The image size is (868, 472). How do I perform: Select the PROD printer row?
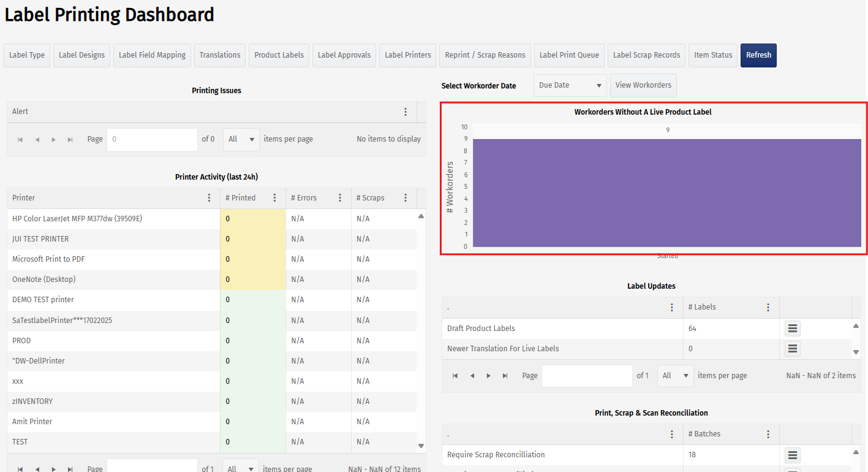pyautogui.click(x=212, y=341)
